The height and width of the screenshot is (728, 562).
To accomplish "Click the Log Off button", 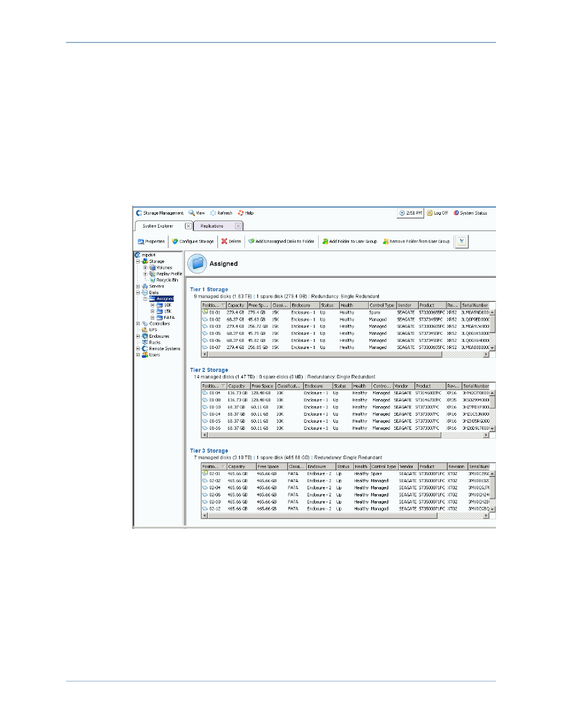I will point(438,213).
